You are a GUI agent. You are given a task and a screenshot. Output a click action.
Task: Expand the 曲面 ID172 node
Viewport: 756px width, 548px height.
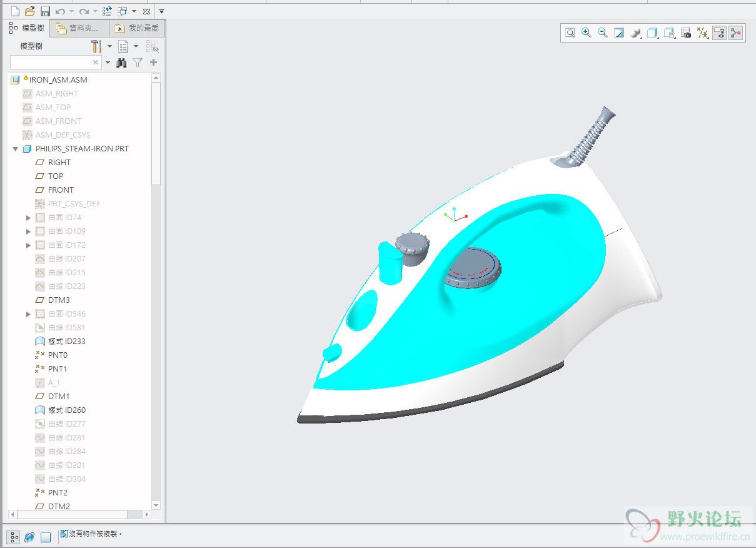tap(28, 245)
